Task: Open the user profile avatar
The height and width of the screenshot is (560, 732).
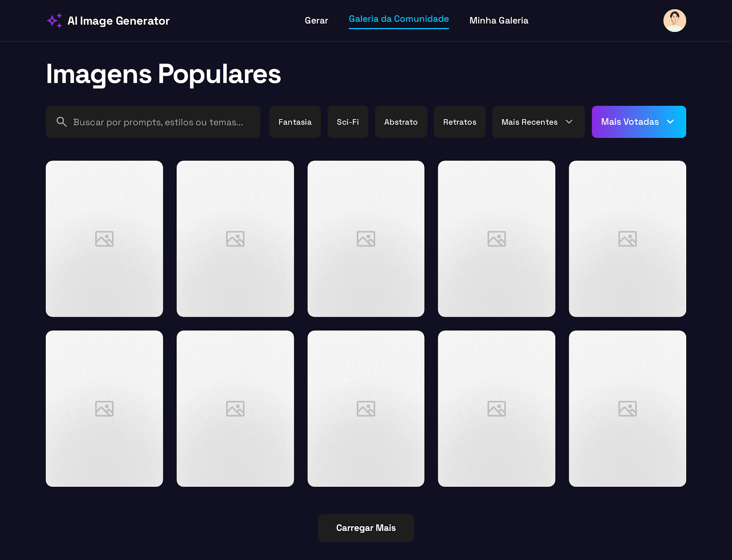Action: point(674,21)
